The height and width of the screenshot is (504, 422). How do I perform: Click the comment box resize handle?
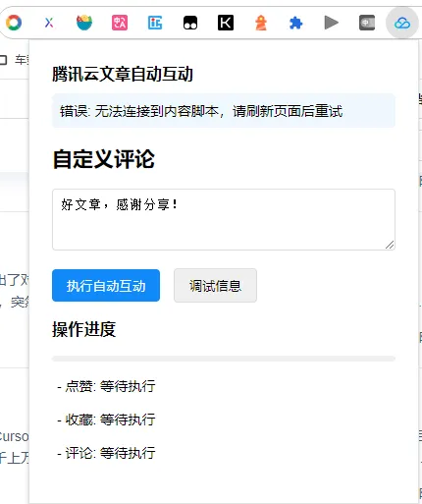tap(390, 245)
